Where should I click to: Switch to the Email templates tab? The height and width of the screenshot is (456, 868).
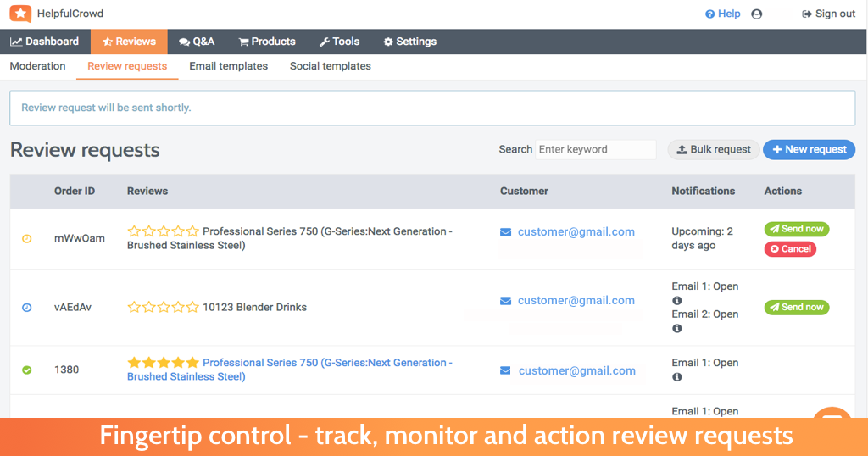228,66
